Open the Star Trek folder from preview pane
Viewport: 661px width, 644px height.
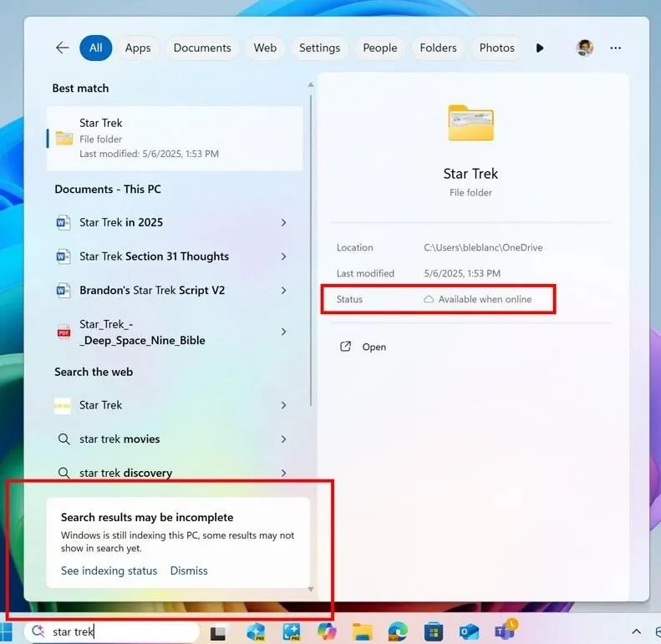click(x=363, y=347)
